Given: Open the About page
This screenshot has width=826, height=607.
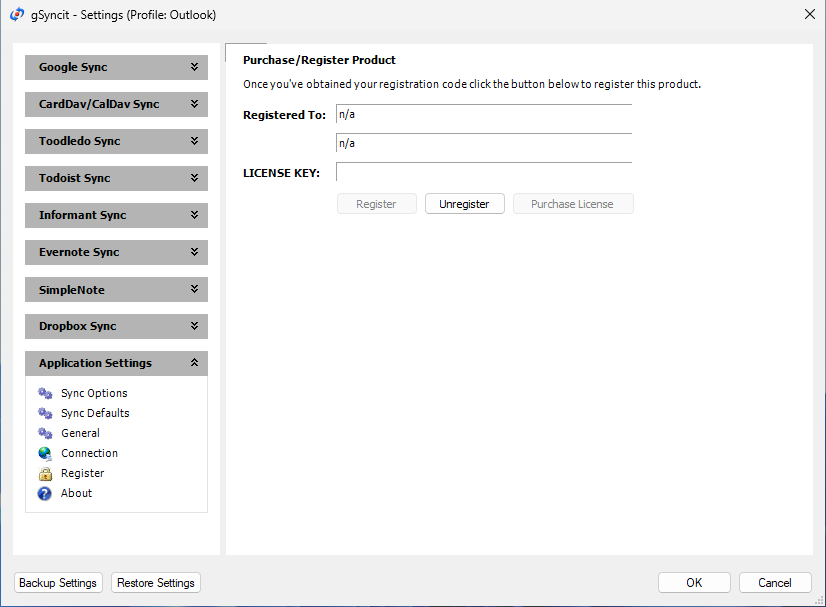Looking at the screenshot, I should [76, 494].
